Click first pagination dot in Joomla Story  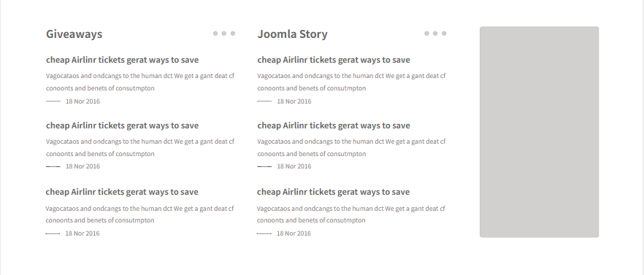426,34
